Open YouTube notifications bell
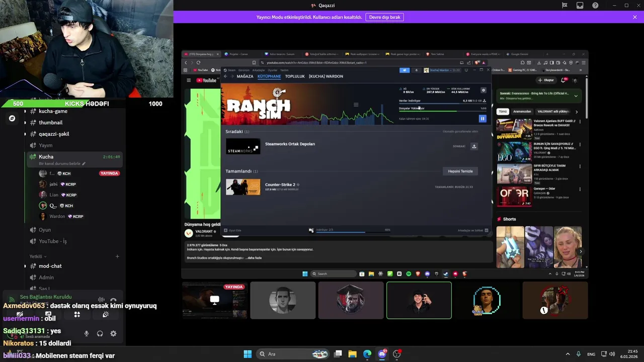The width and height of the screenshot is (644, 362). 564,80
